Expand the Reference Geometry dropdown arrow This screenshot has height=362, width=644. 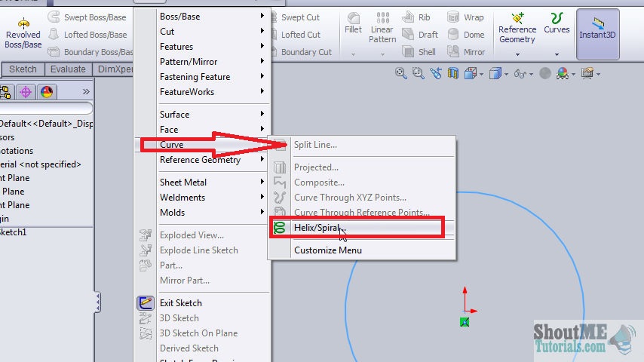(517, 54)
